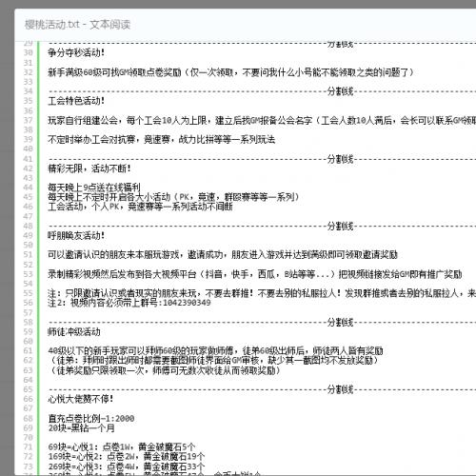Click the group number '1042390349' line
Image resolution: width=476 pixels, height=476 pixels.
point(129,303)
